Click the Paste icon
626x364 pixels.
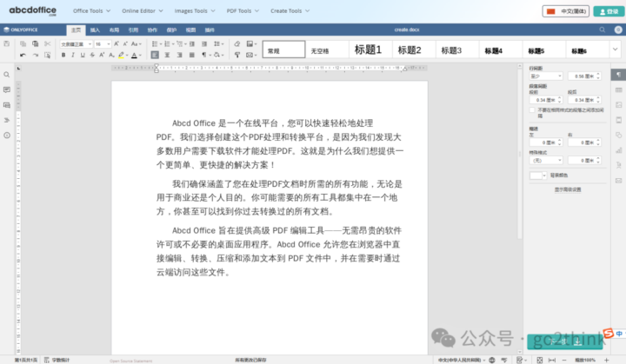[x=35, y=43]
